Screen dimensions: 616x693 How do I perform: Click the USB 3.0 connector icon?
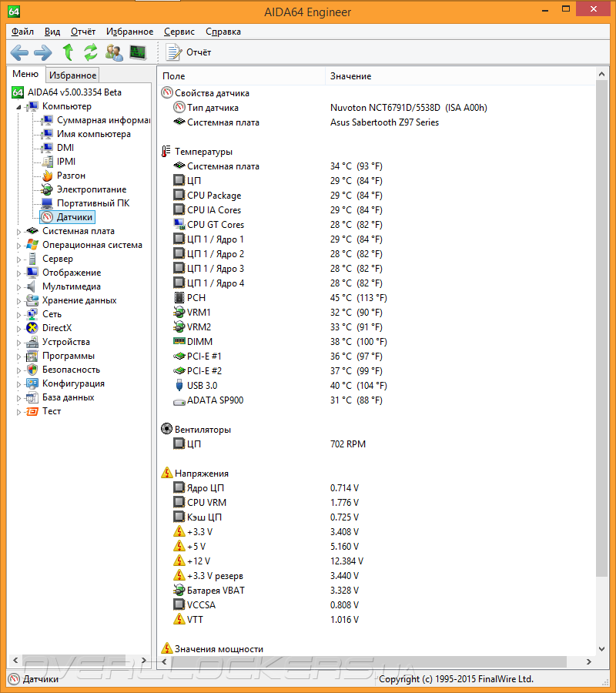pos(179,385)
